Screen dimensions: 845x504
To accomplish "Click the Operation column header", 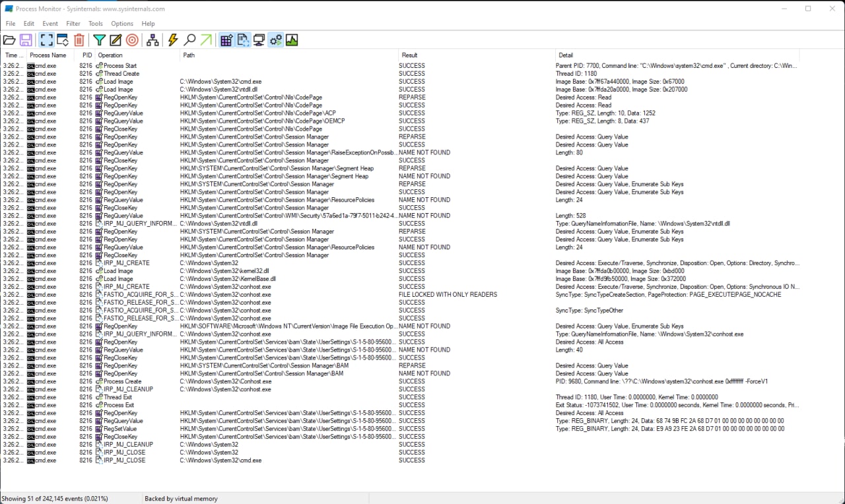I will [x=137, y=55].
